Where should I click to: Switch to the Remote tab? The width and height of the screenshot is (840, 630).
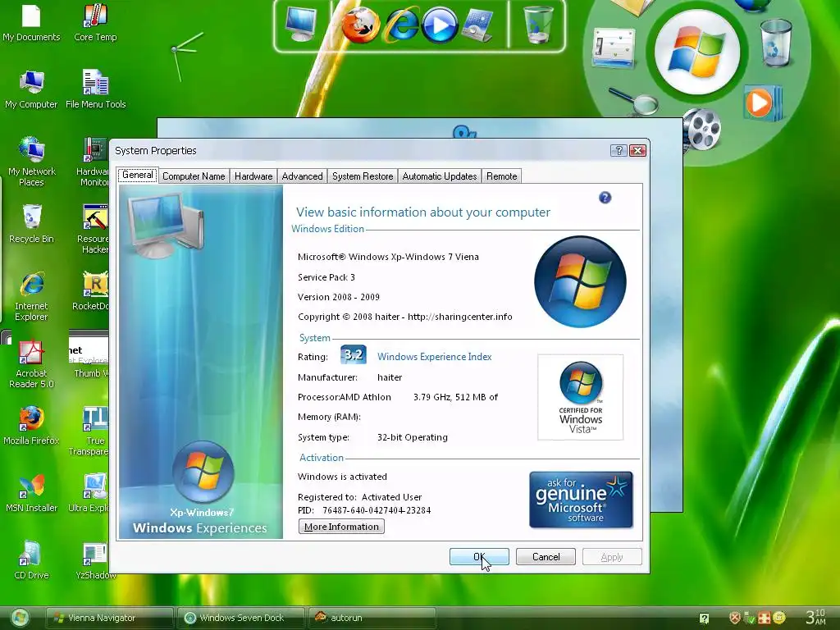click(502, 176)
